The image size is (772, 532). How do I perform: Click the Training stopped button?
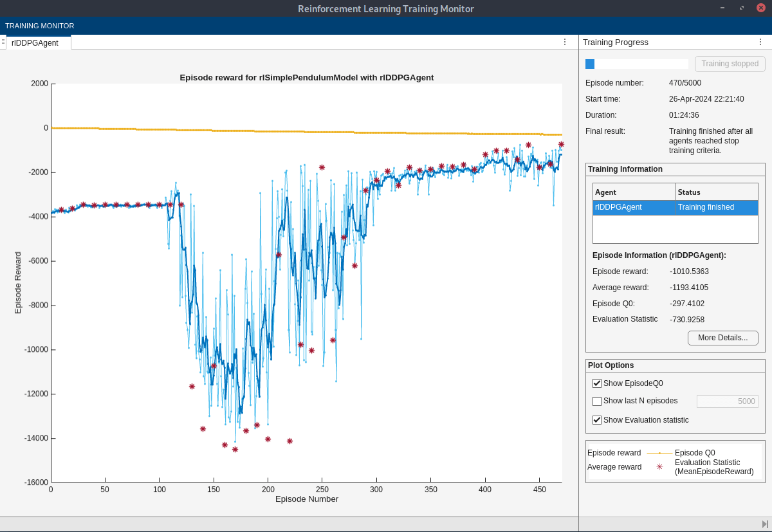[x=730, y=64]
